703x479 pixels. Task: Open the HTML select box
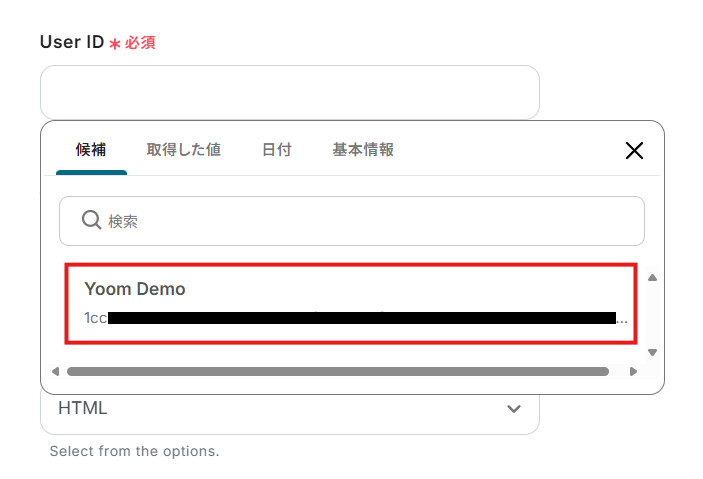(x=290, y=409)
